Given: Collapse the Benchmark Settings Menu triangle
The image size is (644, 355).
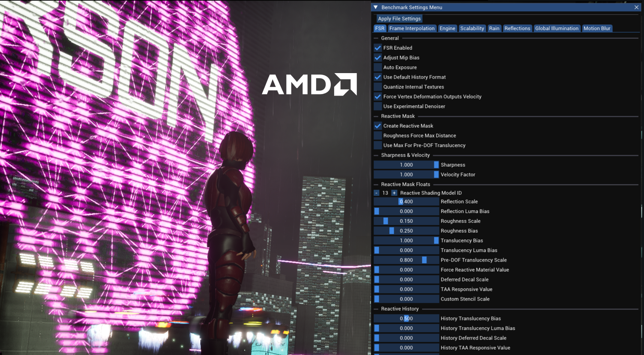Looking at the screenshot, I should pyautogui.click(x=375, y=7).
